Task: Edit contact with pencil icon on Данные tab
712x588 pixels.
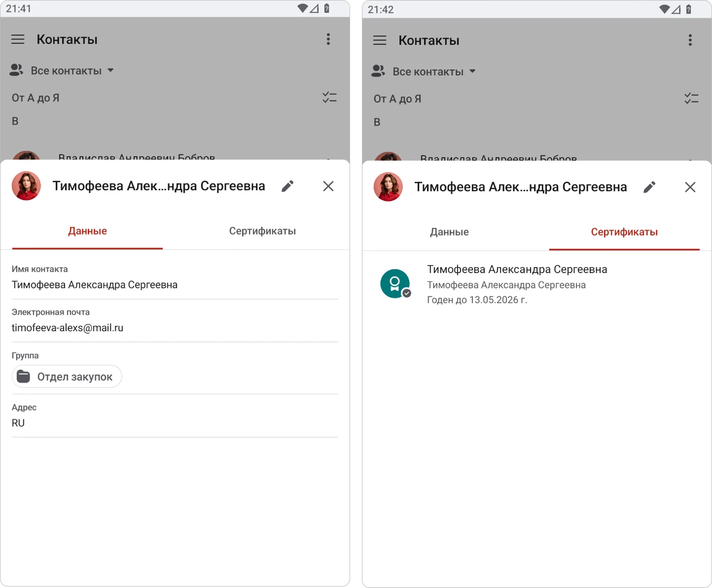Action: click(287, 186)
